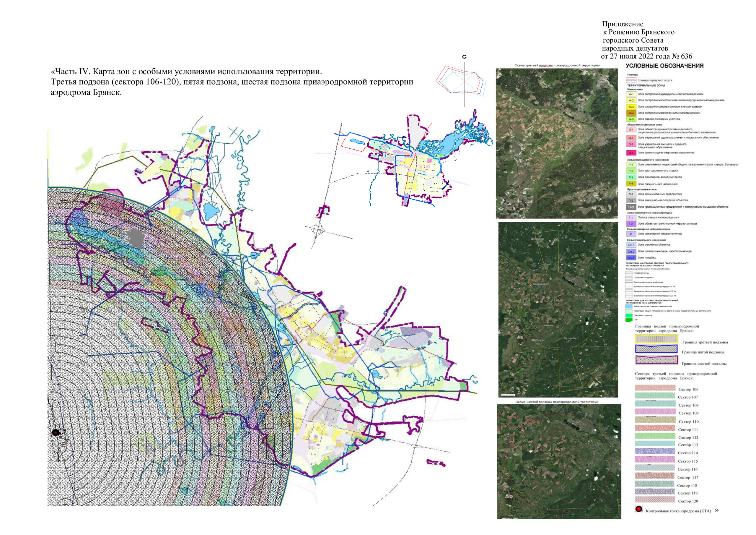Click the О-4 sports facilities swatch

[x=630, y=153]
